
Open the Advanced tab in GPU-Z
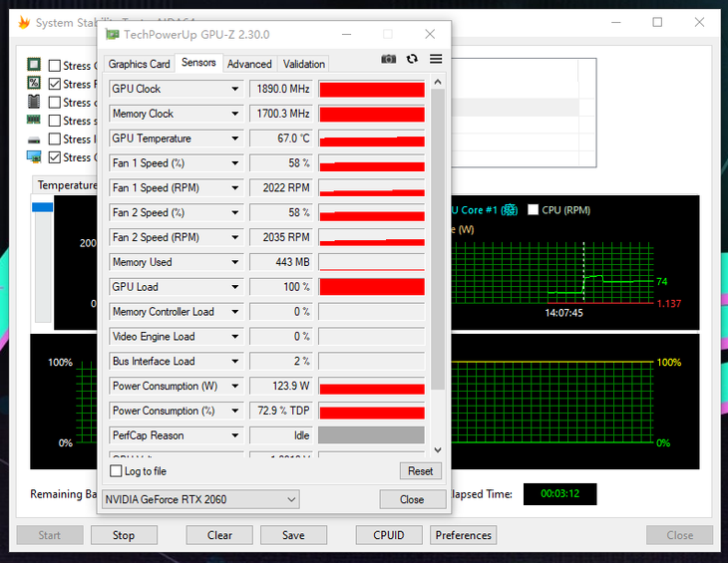coord(249,64)
